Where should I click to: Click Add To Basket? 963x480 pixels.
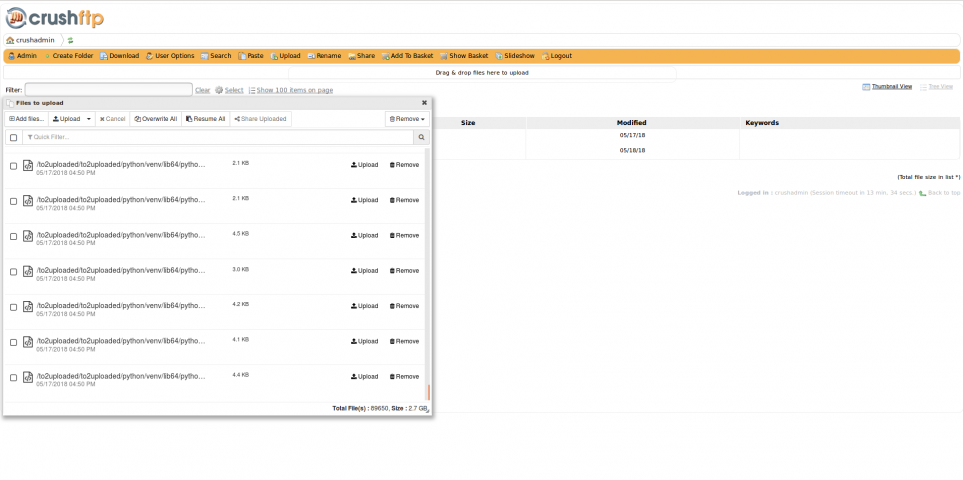click(x=407, y=56)
